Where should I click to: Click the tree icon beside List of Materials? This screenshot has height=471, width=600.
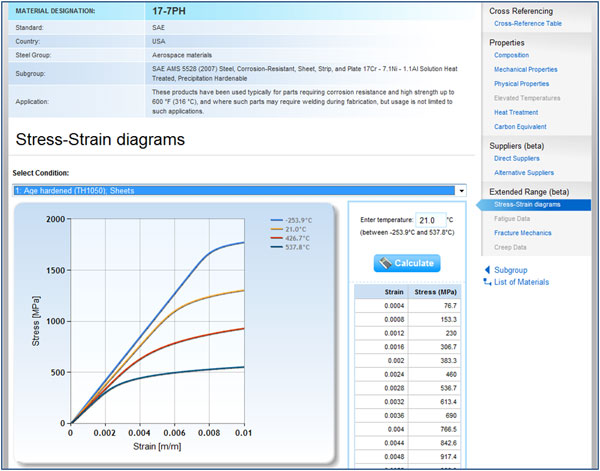(x=487, y=282)
